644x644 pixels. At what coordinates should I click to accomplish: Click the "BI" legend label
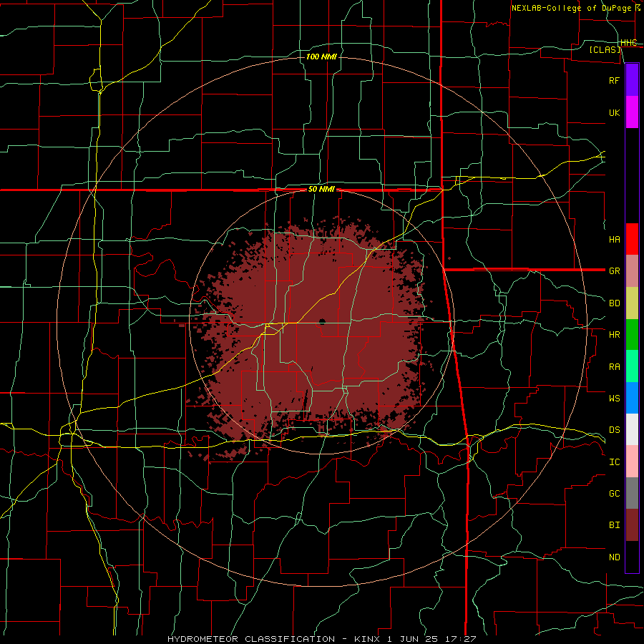click(614, 525)
